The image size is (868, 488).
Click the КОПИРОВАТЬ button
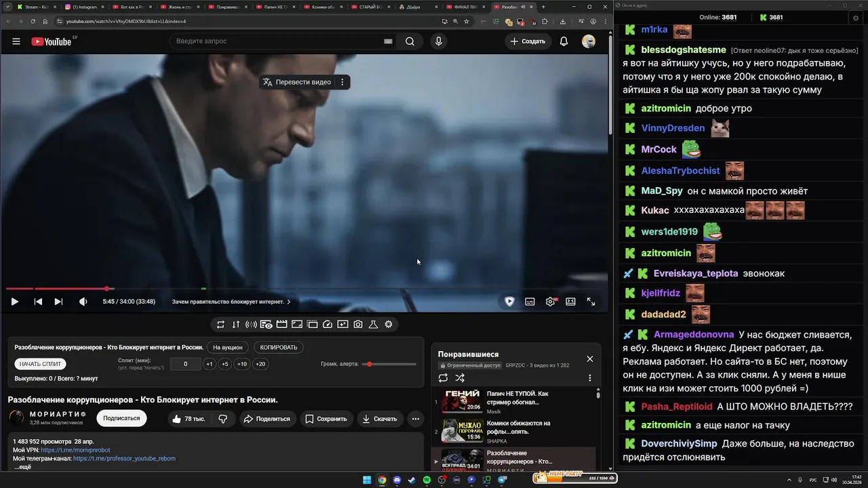(279, 348)
